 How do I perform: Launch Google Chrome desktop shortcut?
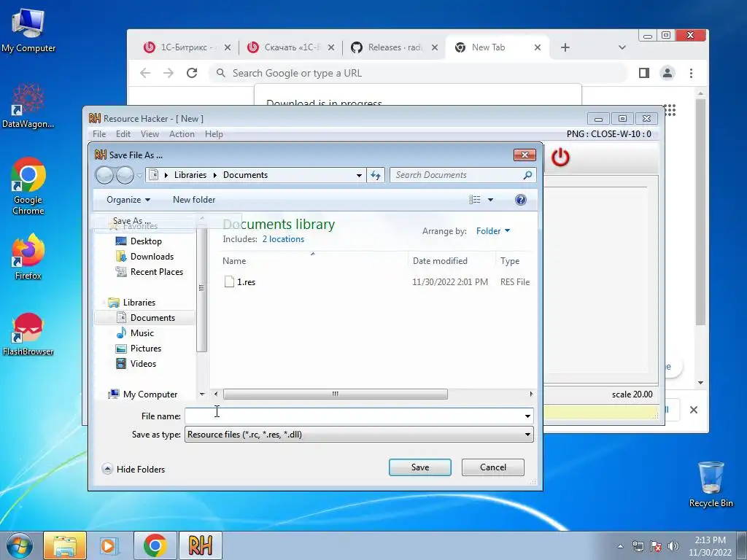28,186
